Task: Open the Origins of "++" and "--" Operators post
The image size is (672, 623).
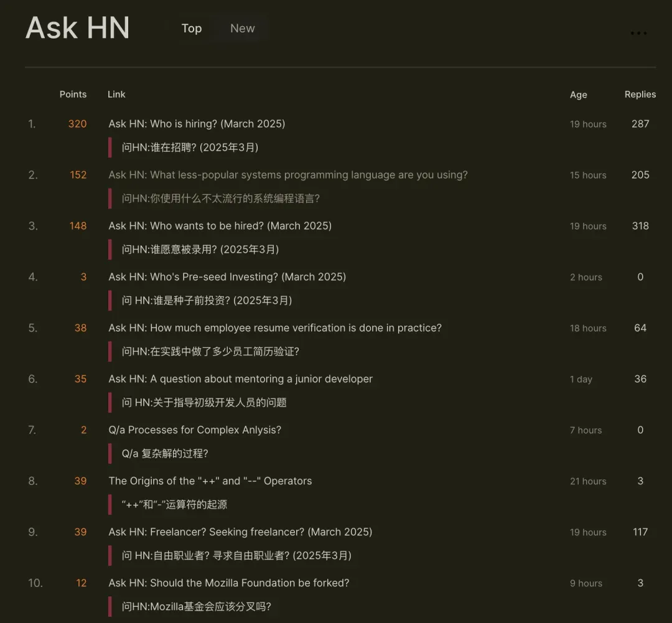Action: tap(210, 481)
